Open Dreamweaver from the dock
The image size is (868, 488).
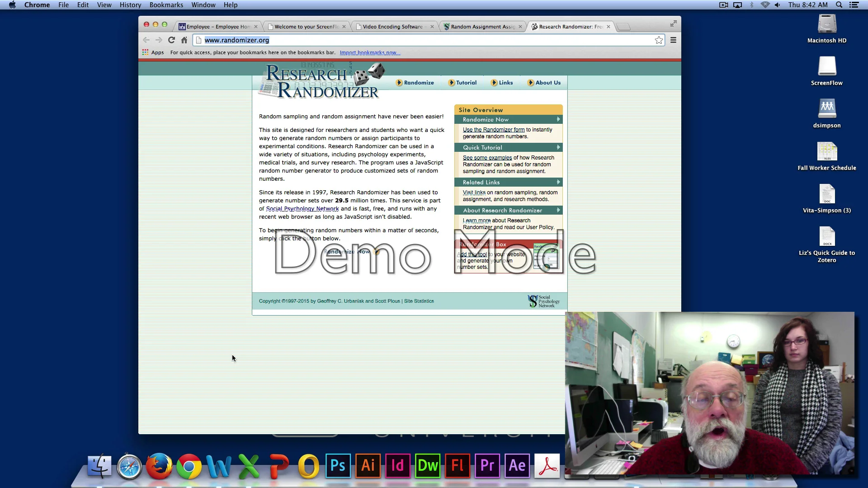coord(428,465)
